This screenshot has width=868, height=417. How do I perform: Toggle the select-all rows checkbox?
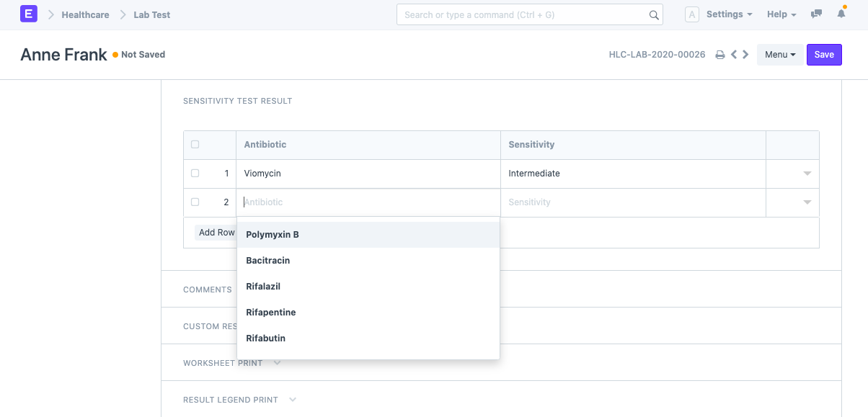point(195,145)
